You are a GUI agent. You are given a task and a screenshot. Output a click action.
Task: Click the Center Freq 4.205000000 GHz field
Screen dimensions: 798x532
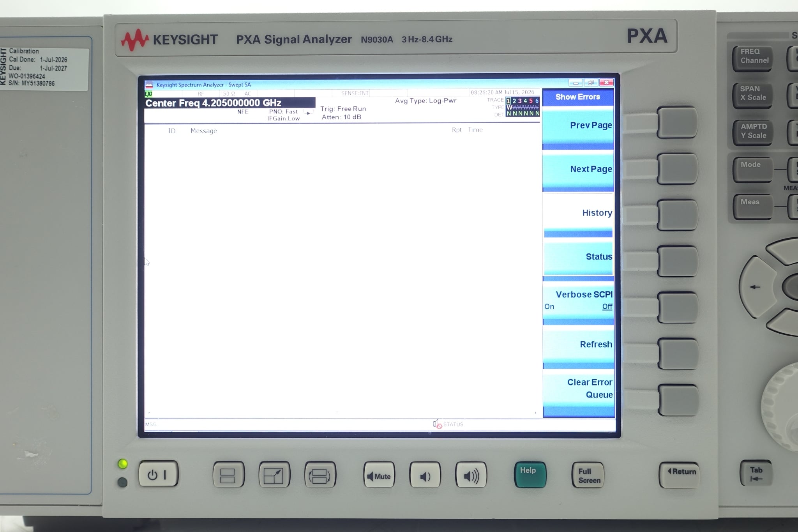coord(230,103)
